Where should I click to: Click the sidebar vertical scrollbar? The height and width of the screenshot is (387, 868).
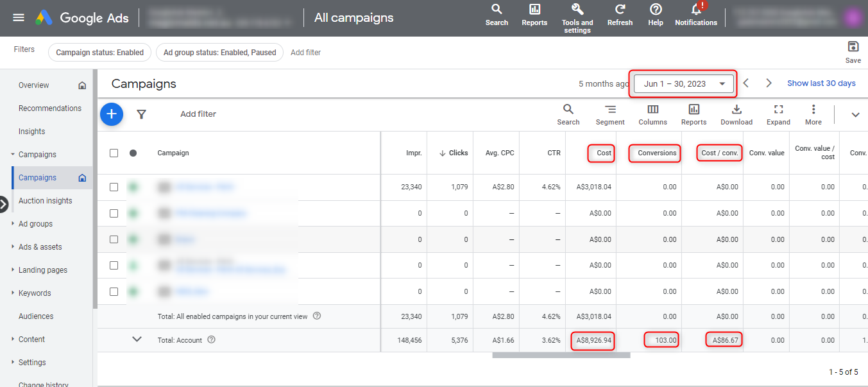point(95,189)
